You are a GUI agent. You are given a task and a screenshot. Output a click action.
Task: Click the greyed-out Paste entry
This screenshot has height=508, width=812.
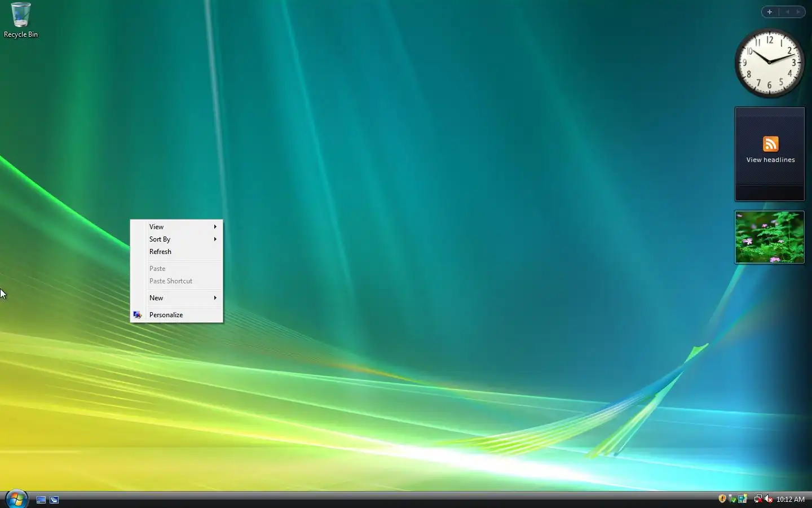176,269
